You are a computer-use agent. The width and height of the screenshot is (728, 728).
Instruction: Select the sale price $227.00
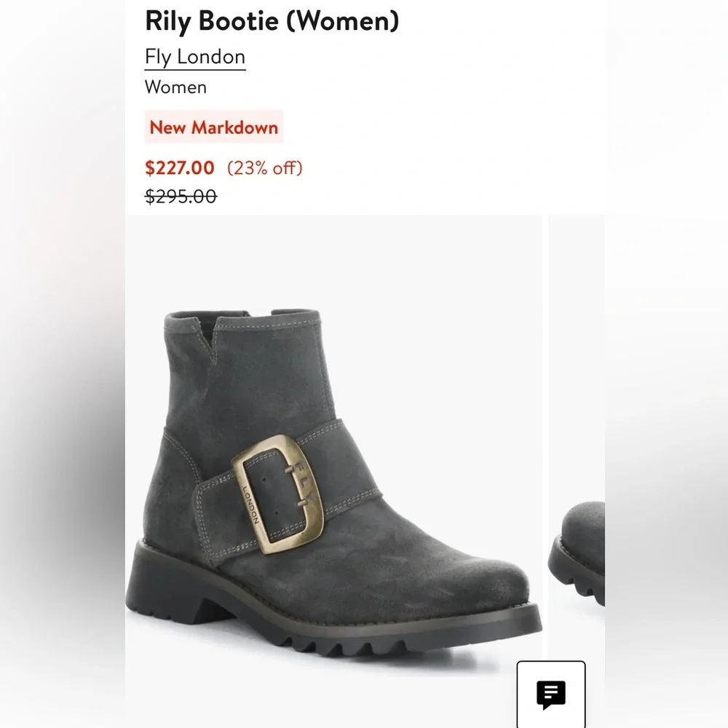(179, 167)
